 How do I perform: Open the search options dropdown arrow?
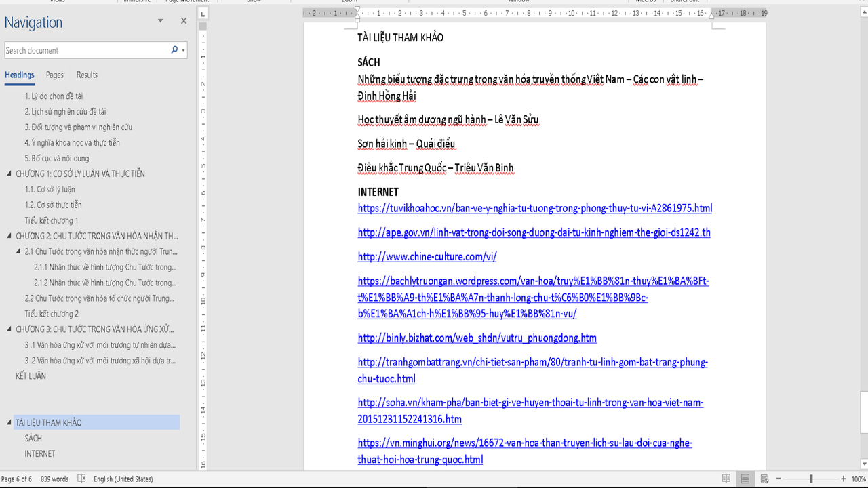(184, 51)
